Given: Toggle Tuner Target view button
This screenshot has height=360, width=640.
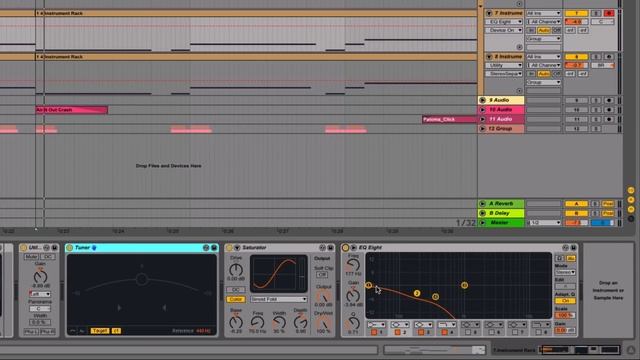Looking at the screenshot, I should click(x=100, y=331).
